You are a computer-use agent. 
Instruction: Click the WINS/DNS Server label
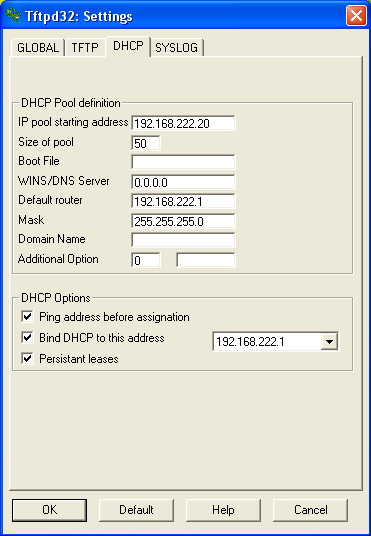click(x=64, y=180)
